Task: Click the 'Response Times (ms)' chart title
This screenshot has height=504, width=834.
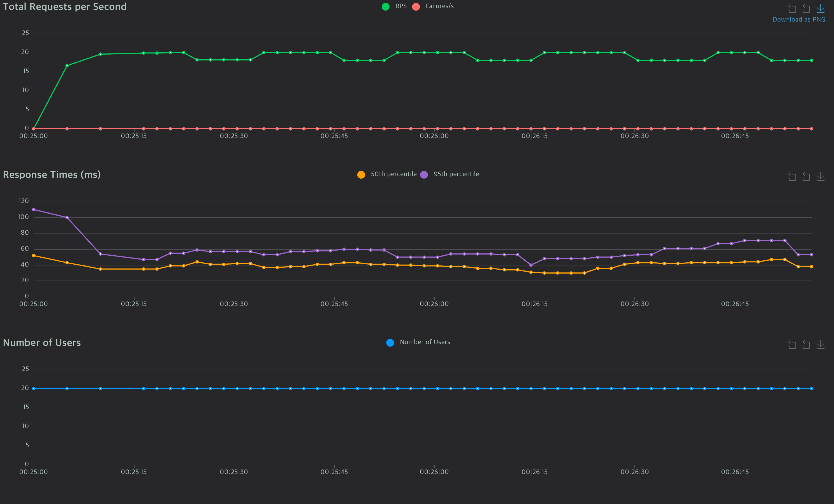Action: click(x=52, y=174)
